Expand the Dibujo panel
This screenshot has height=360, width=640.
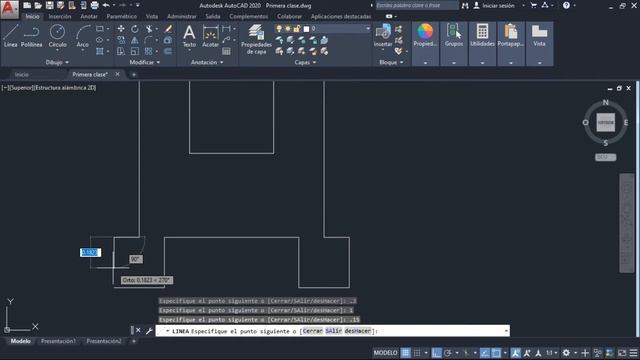pyautogui.click(x=57, y=62)
